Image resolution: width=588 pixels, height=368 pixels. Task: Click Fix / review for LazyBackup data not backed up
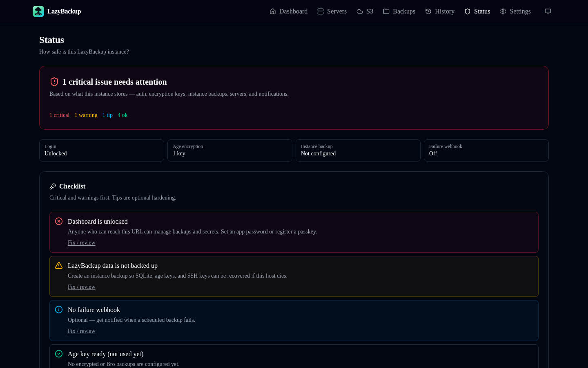tap(82, 287)
